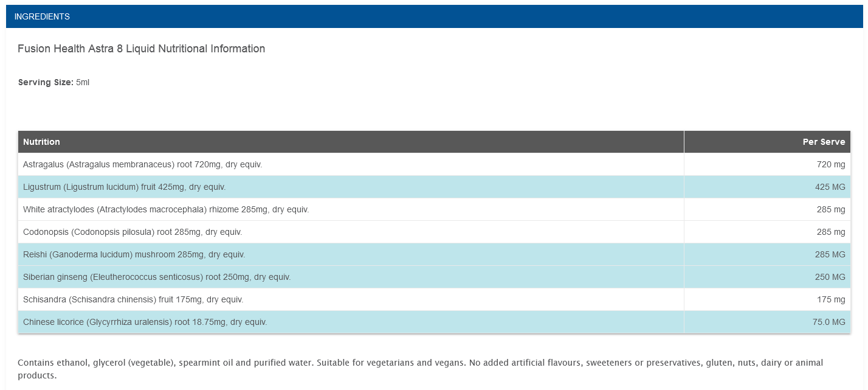The width and height of the screenshot is (868, 390).
Task: Select the 'Serving Size:' label
Action: pos(46,82)
